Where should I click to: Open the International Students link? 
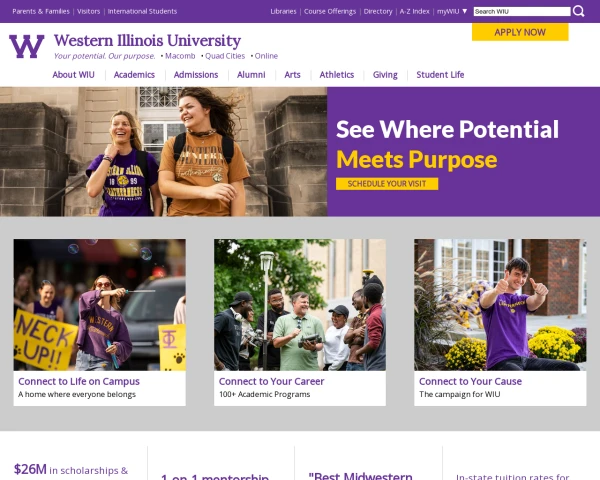click(142, 11)
